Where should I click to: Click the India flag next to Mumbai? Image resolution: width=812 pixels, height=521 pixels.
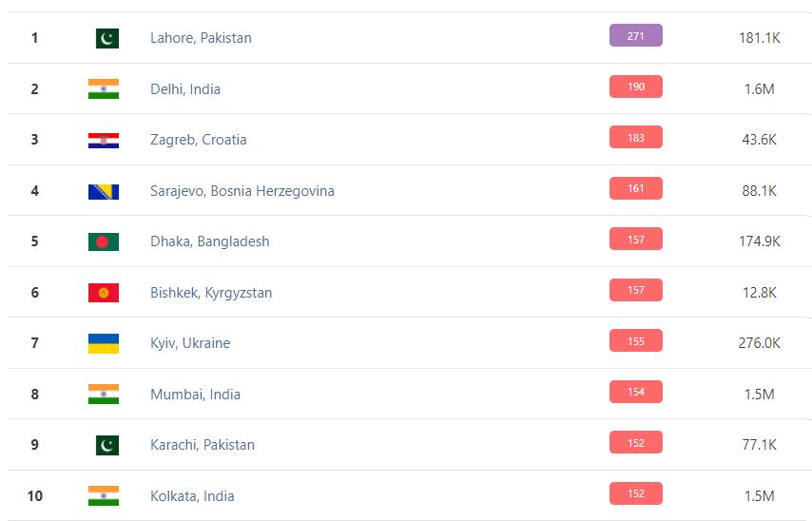click(104, 395)
